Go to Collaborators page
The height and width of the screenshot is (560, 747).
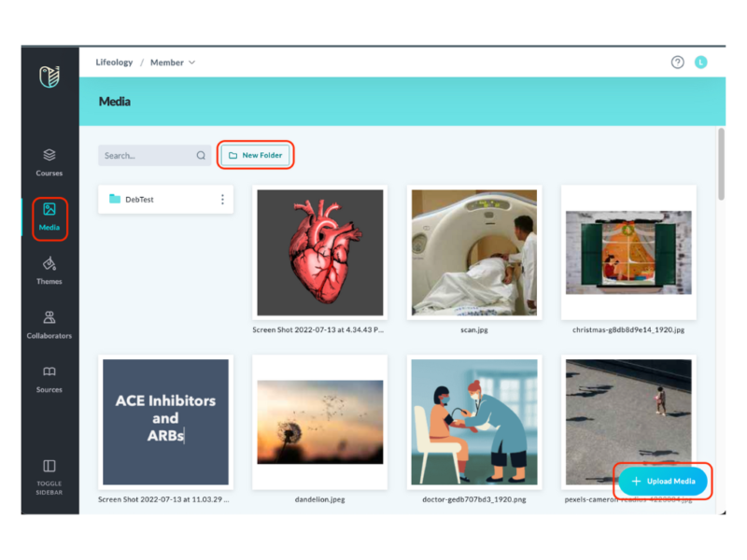[49, 325]
